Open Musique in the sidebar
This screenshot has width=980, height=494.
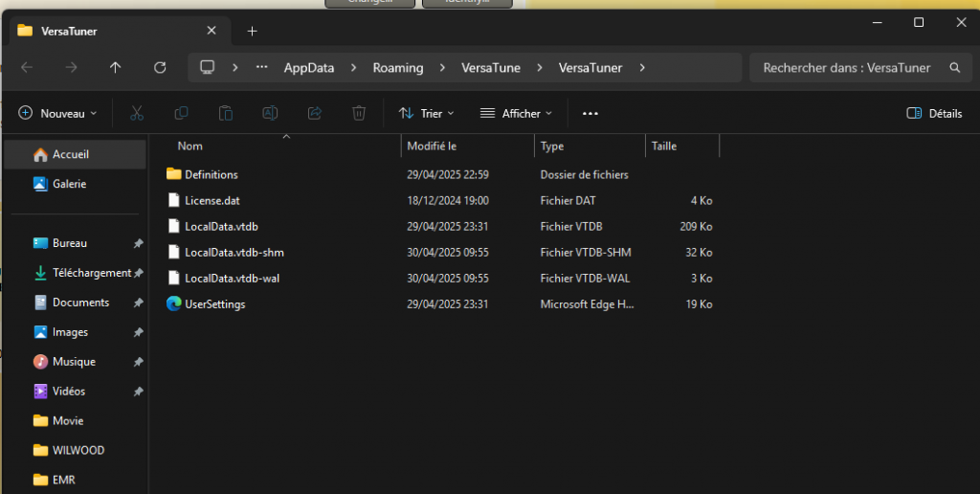tap(75, 362)
